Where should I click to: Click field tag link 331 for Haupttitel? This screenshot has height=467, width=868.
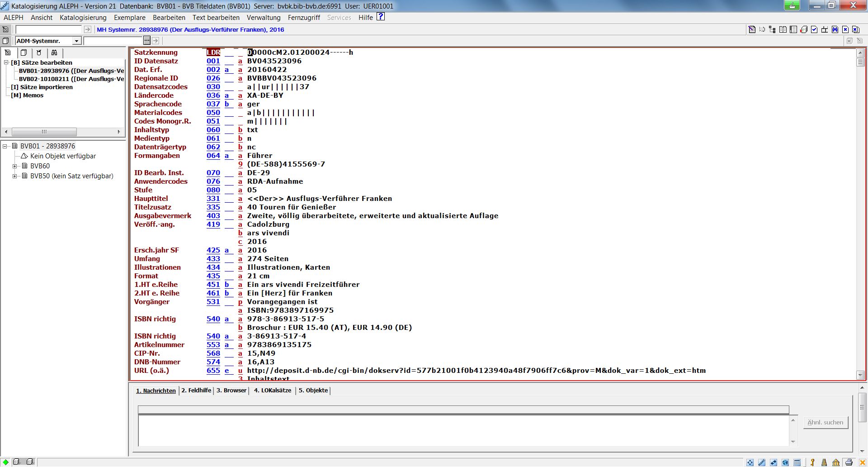tap(213, 199)
